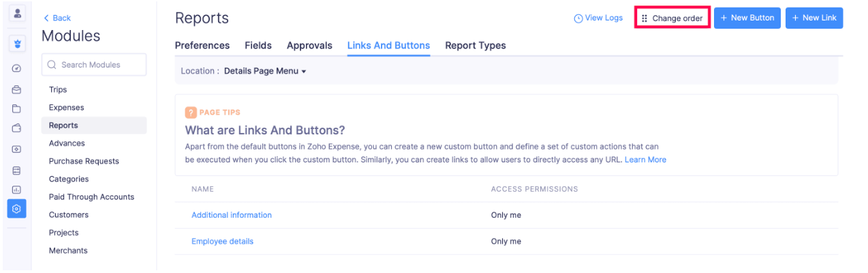Open the dashboard gauge icon in sidebar
Image resolution: width=868 pixels, height=273 pixels.
coord(17,68)
